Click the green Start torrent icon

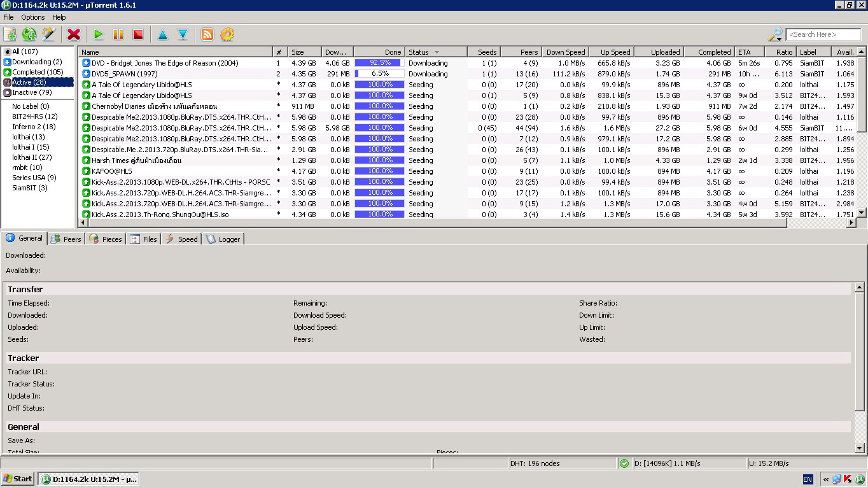99,34
